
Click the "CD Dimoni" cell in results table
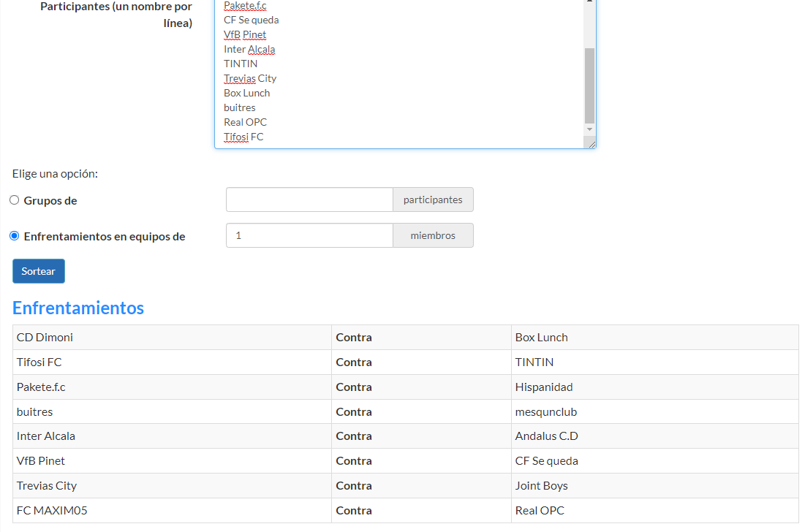(45, 337)
